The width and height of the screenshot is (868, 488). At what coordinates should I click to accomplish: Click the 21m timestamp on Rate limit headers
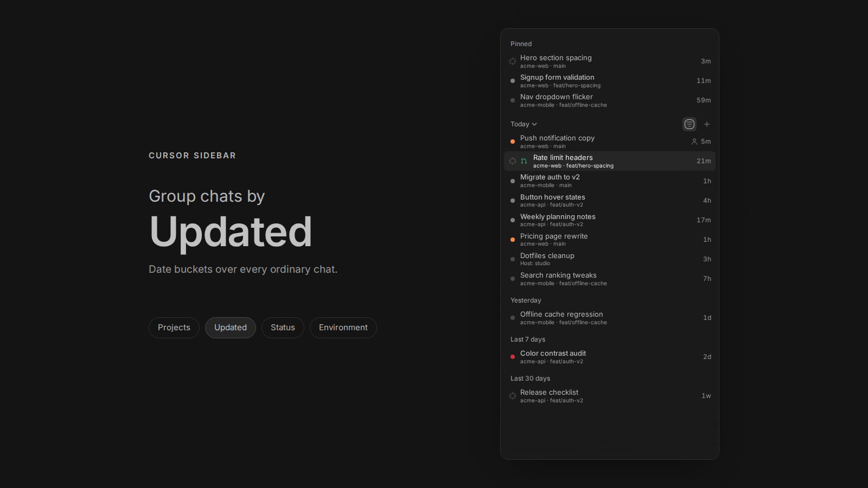[704, 161]
